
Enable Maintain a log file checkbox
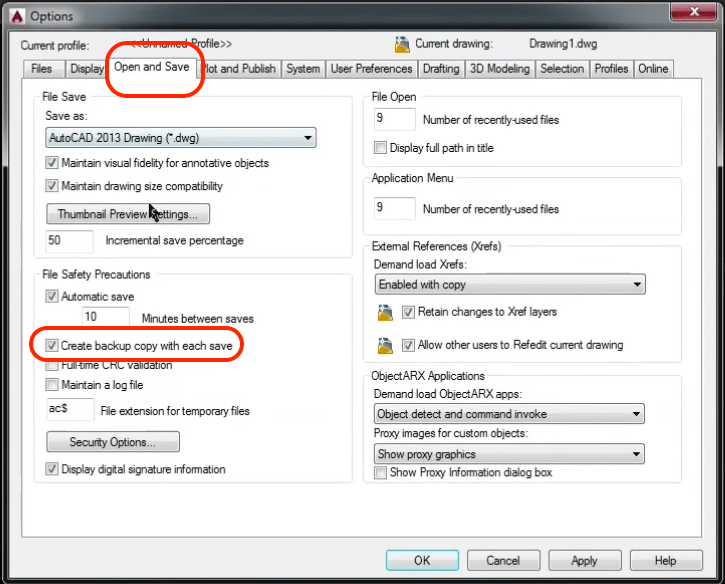(x=52, y=385)
